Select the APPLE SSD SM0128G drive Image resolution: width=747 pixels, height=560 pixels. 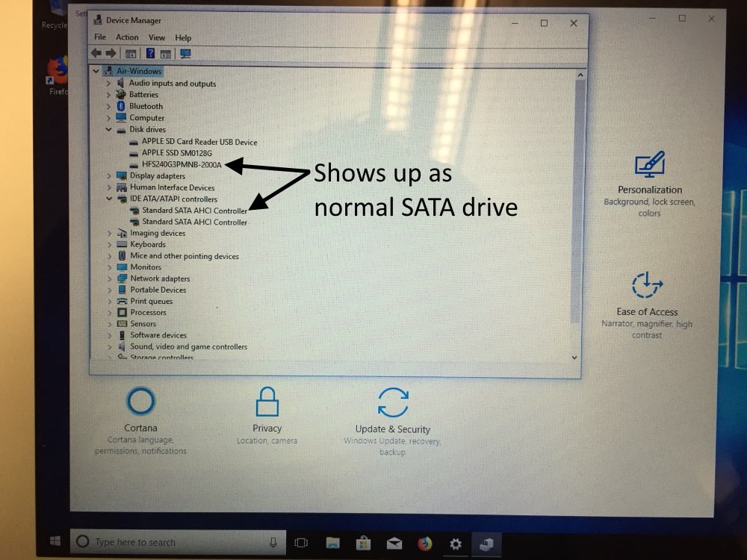click(177, 153)
